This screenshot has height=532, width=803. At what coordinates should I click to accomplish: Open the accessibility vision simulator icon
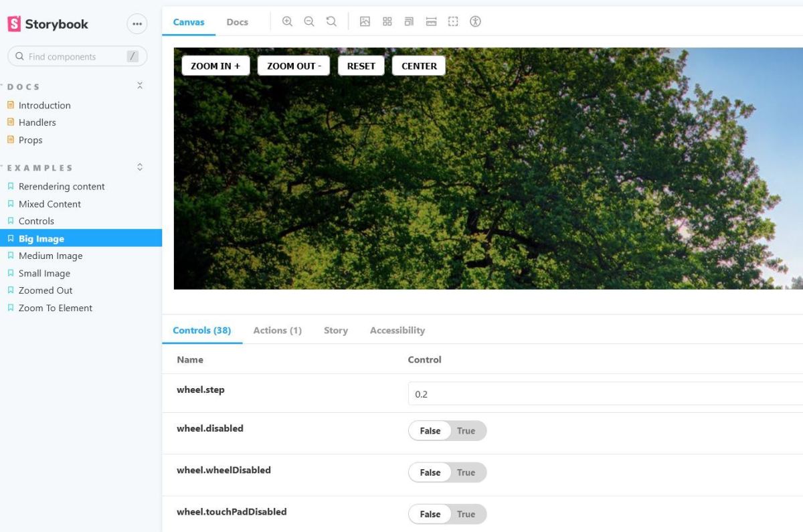[475, 21]
